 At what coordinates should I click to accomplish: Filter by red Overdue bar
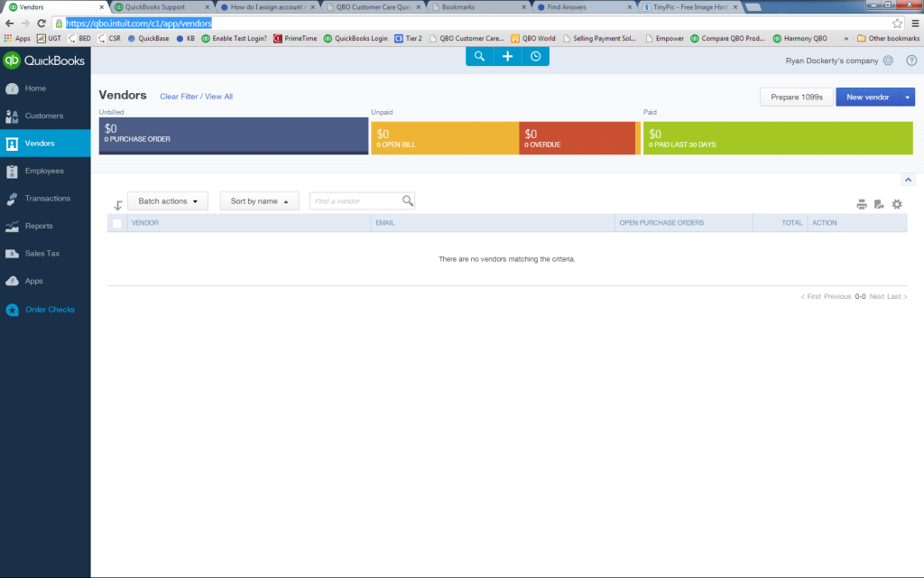coord(577,138)
